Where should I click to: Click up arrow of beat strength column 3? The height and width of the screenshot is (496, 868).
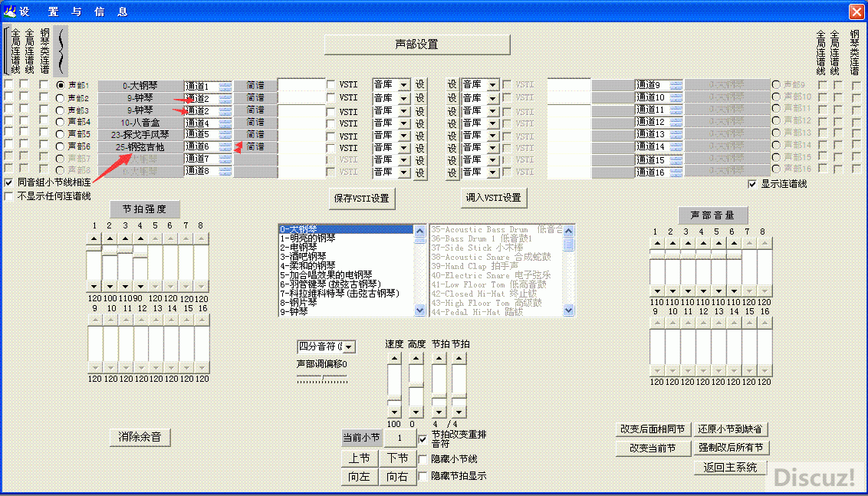(x=125, y=239)
